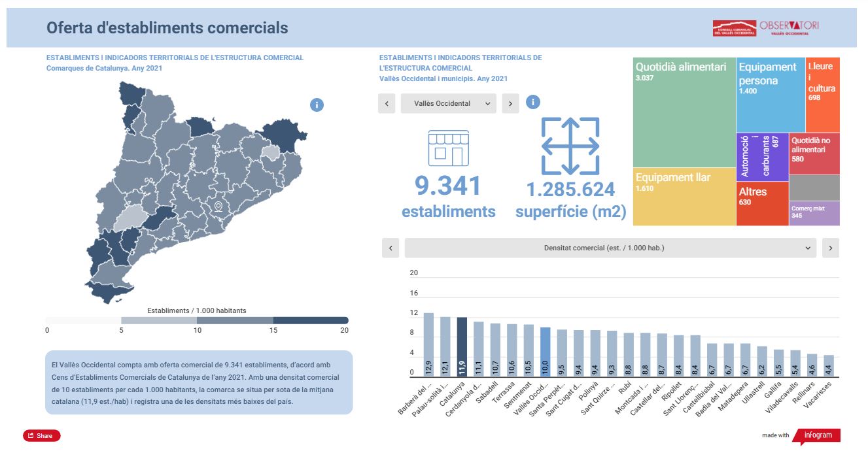Click the infogram logo badge
868x451 pixels.
coord(819,435)
